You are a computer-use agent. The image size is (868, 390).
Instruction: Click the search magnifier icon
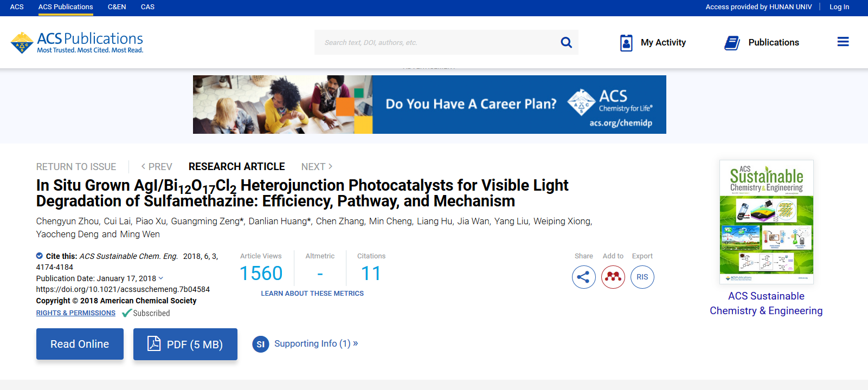[x=566, y=42]
